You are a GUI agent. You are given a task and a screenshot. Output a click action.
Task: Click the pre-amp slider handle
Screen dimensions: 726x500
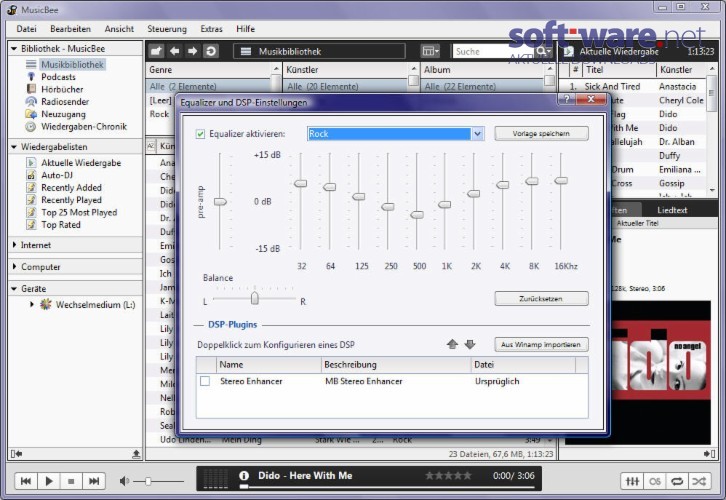[x=220, y=201]
